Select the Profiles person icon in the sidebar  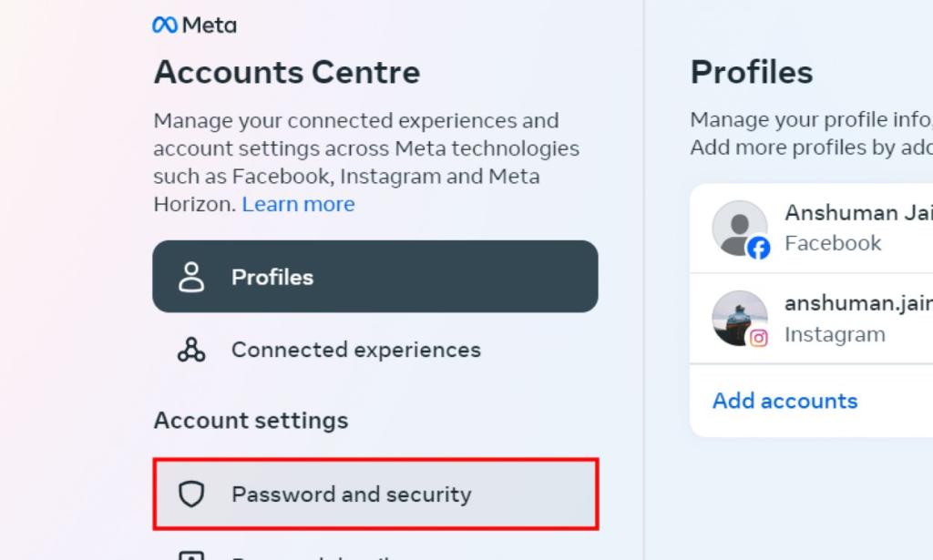192,277
